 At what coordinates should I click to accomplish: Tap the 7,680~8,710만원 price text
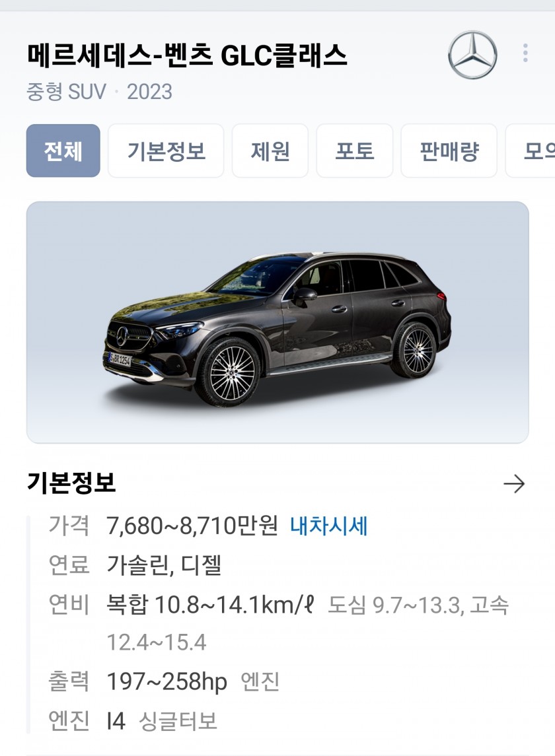192,526
